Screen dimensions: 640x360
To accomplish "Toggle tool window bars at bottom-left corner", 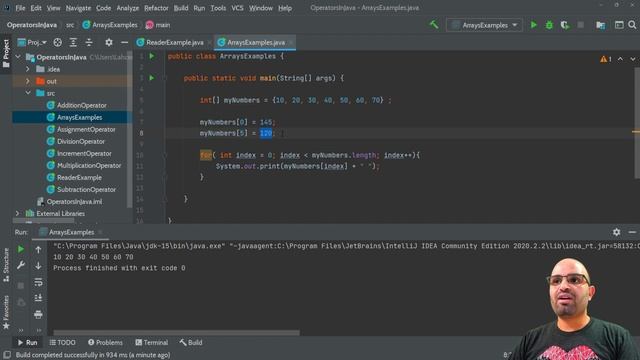I will (x=7, y=355).
